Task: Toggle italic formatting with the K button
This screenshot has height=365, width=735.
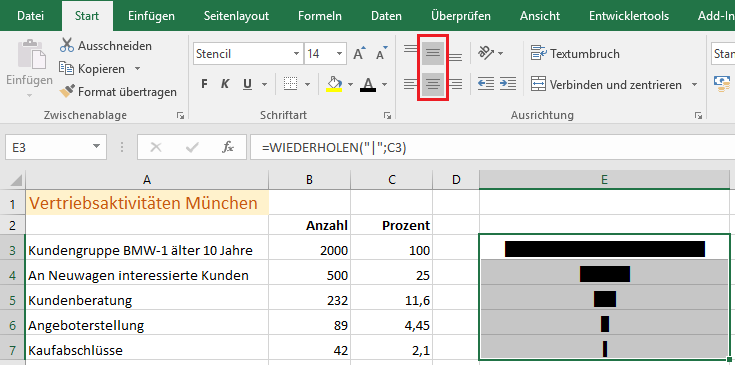Action: [225, 84]
